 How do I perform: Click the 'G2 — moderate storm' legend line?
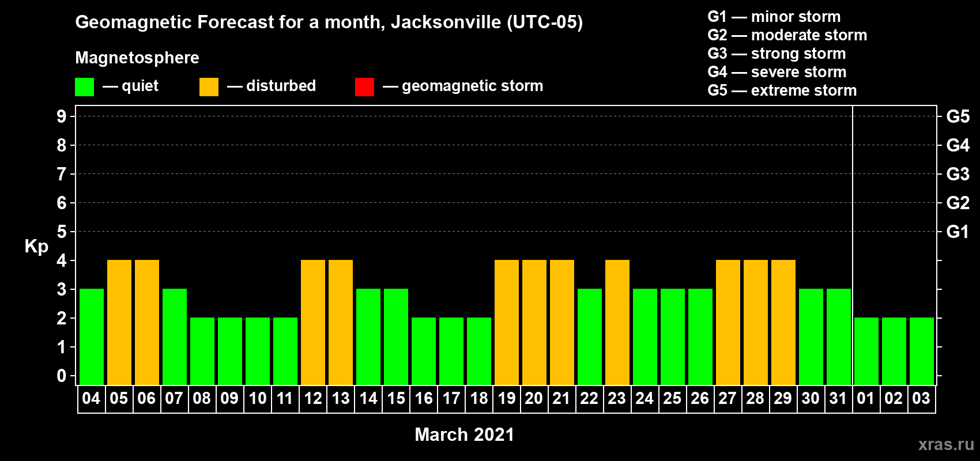[787, 35]
